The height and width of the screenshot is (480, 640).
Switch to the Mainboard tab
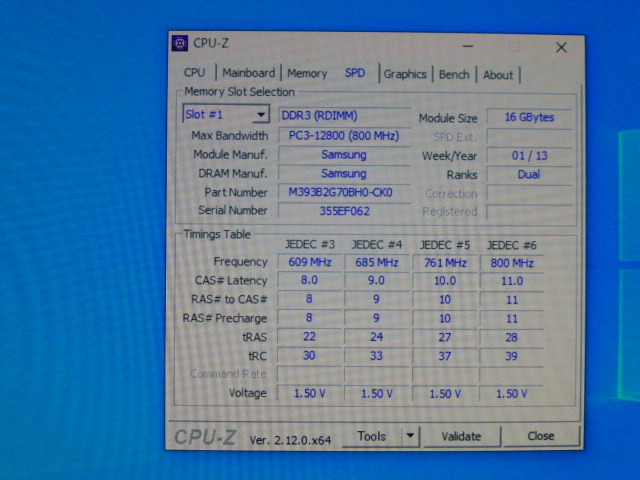pyautogui.click(x=249, y=73)
